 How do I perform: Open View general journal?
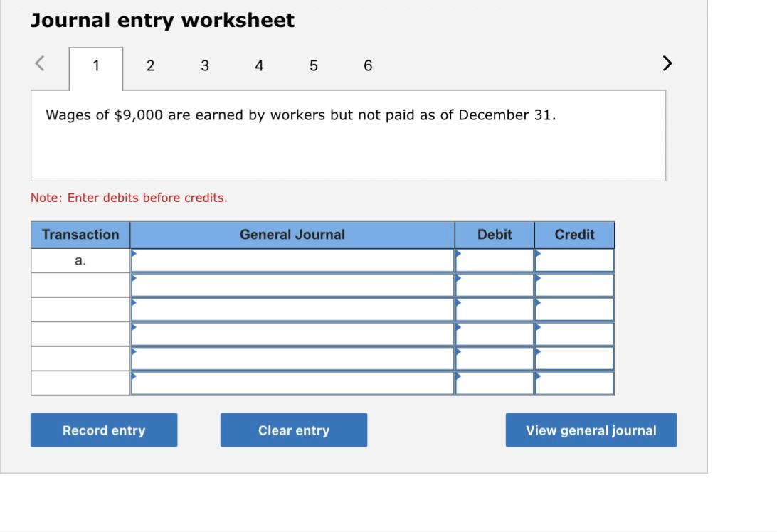pos(591,430)
